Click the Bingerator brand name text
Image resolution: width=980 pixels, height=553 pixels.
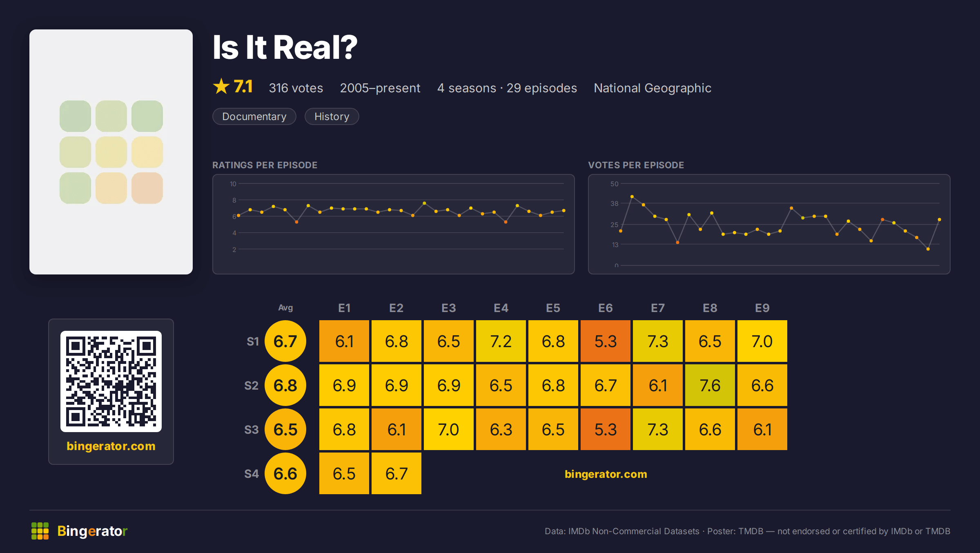pyautogui.click(x=92, y=531)
